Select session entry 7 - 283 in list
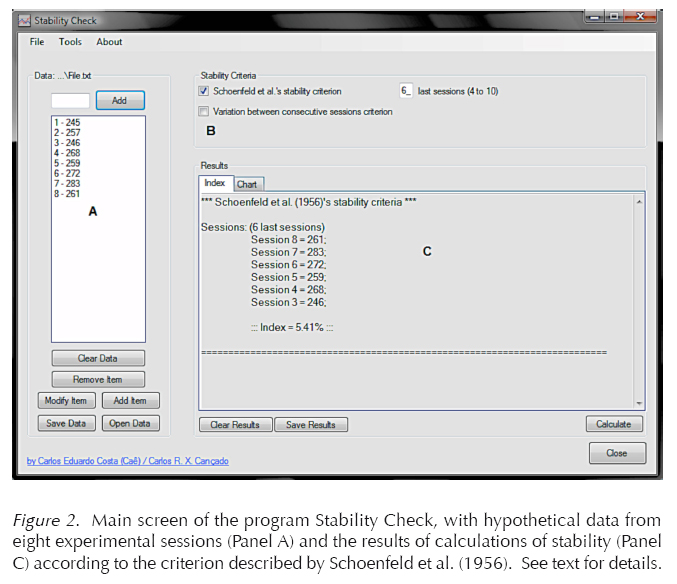Image resolution: width=677 pixels, height=584 pixels. tap(68, 183)
